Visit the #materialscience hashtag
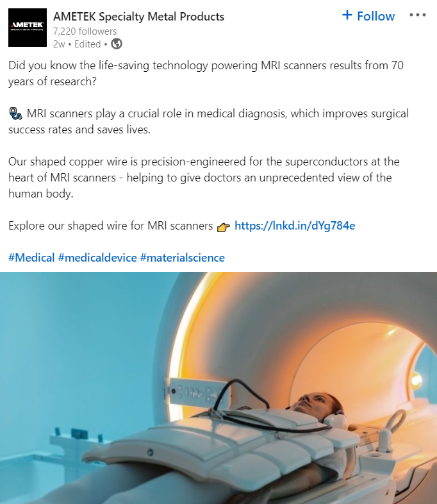 click(183, 258)
